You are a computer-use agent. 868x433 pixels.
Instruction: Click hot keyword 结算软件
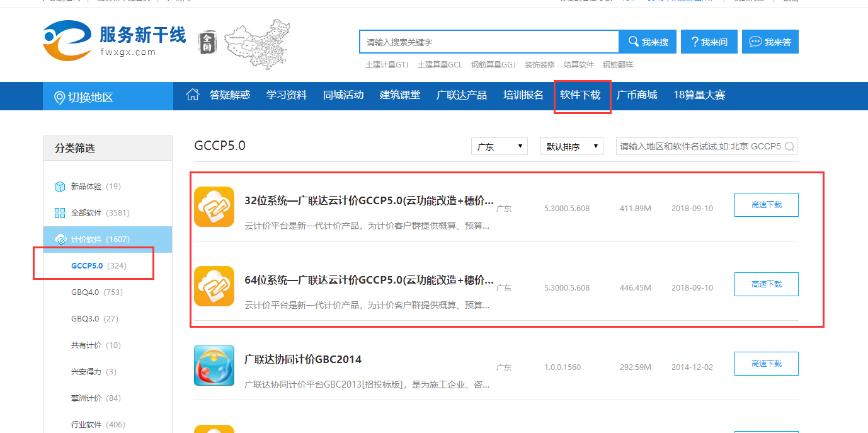click(x=578, y=64)
